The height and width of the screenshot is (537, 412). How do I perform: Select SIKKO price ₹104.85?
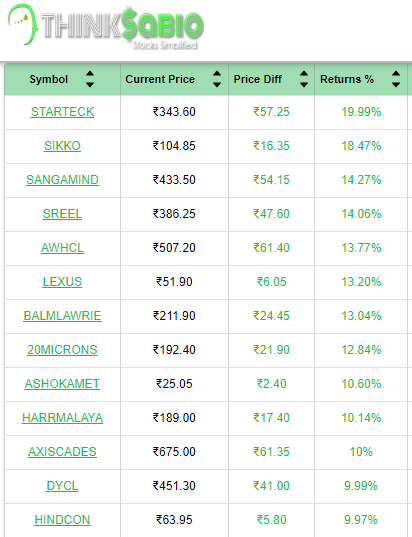point(174,146)
